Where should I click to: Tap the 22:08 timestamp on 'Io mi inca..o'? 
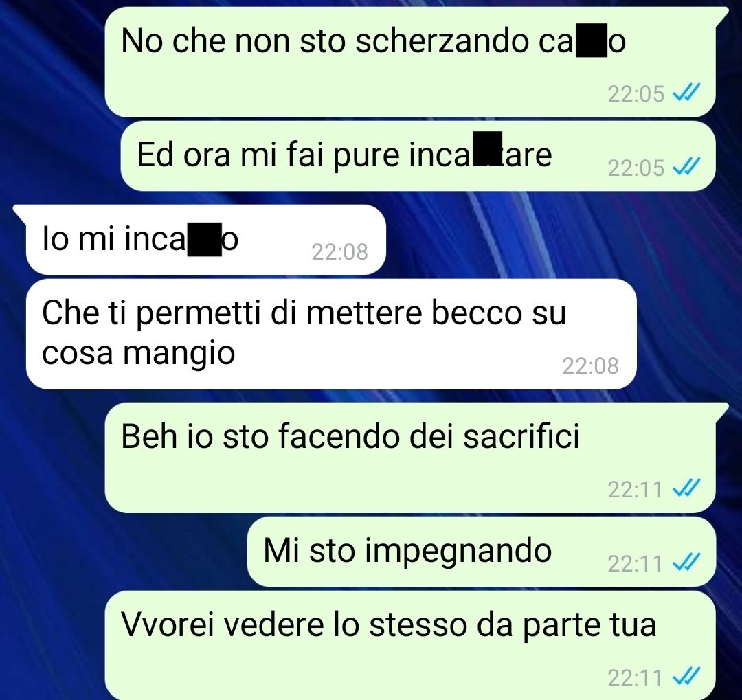339,252
